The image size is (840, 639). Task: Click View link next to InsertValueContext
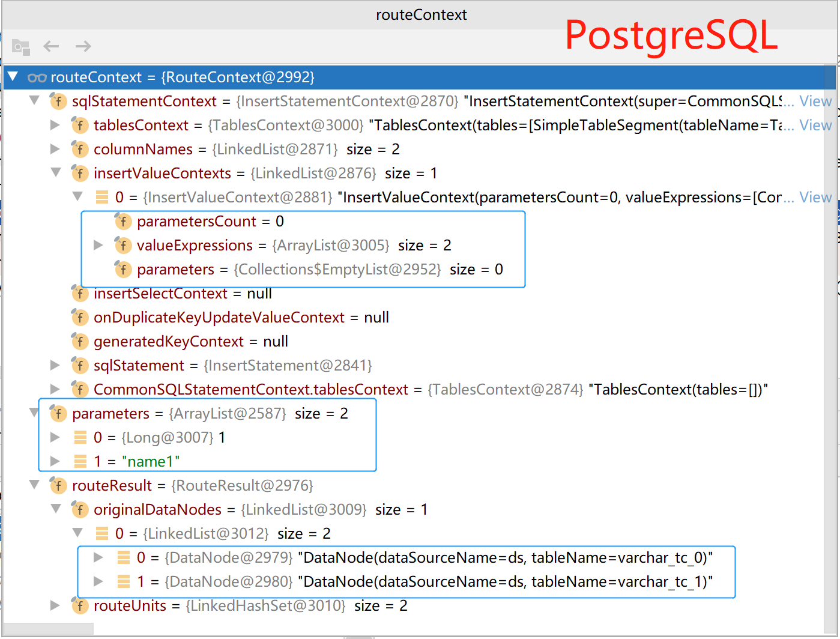[815, 197]
